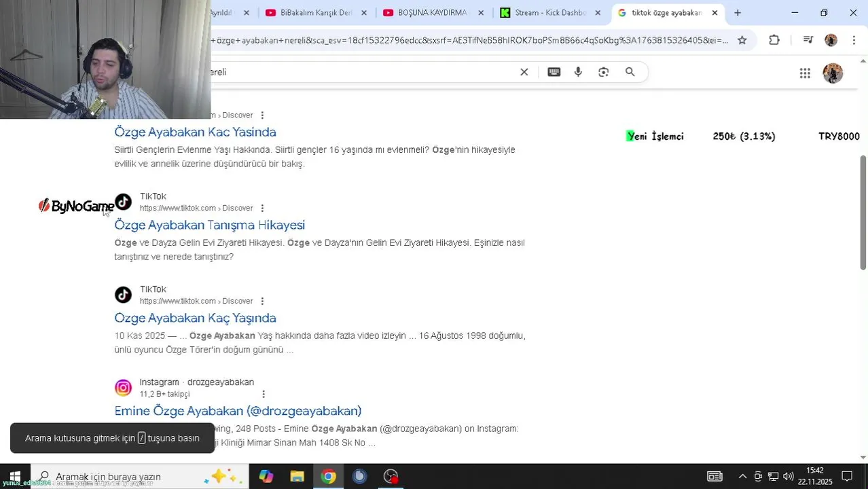This screenshot has width=868, height=489.
Task: Select the tiktok özge ayabakan tab
Action: [666, 13]
